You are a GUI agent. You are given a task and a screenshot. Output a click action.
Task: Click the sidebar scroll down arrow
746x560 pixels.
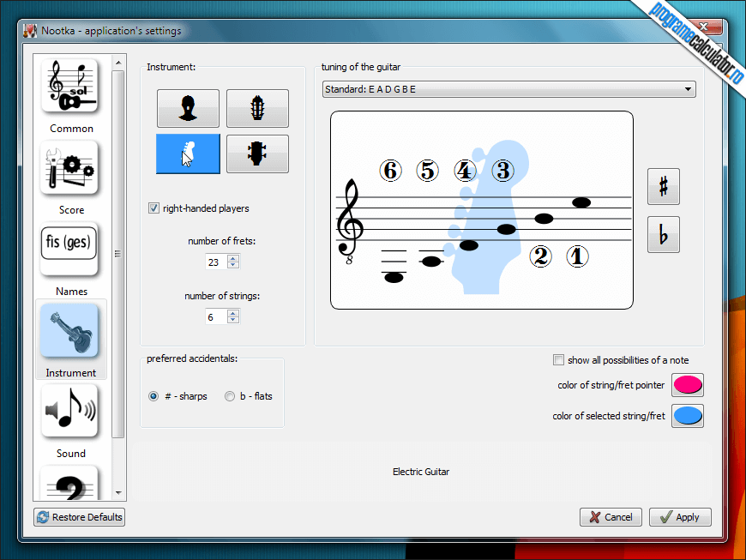118,493
